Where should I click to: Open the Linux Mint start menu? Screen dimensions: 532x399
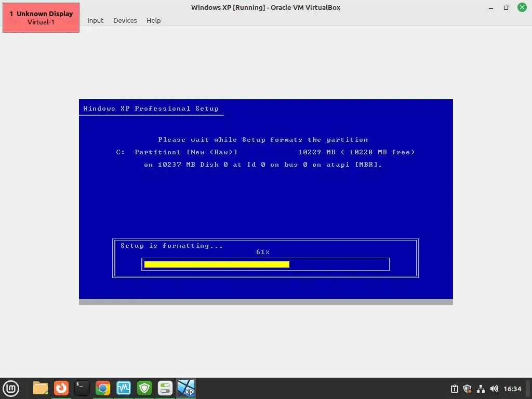point(11,389)
